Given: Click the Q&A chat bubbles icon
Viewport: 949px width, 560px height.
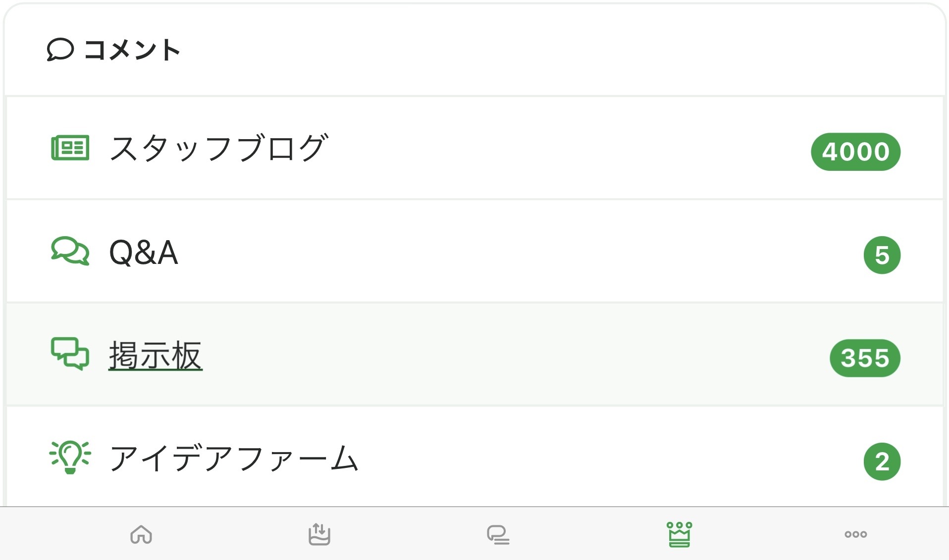Looking at the screenshot, I should click(70, 251).
